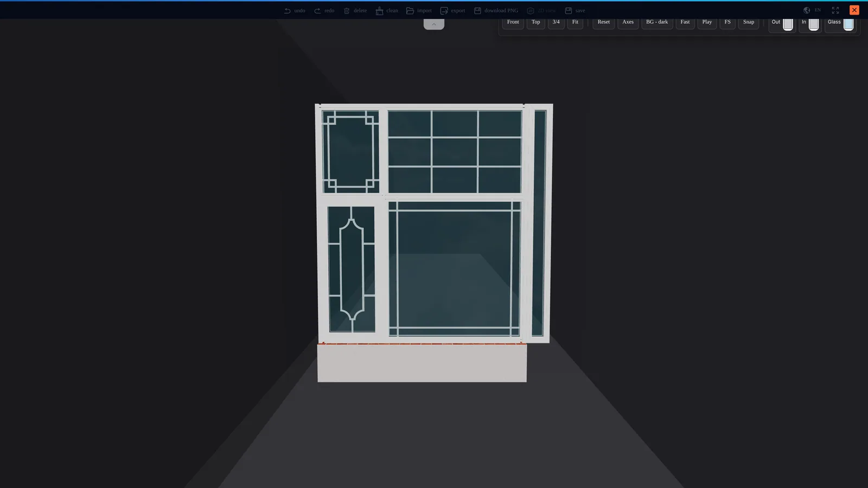Click the clean broom icon
Screen dimensions: 868x488
(380, 10)
